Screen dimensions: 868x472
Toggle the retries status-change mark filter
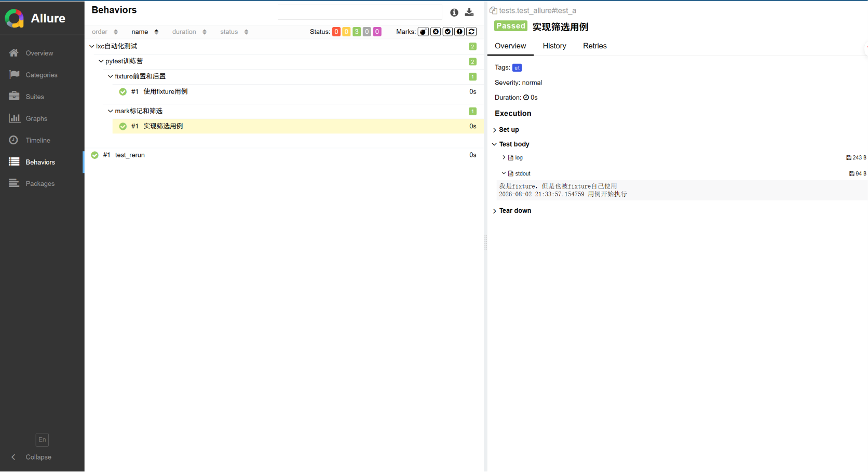pos(471,32)
